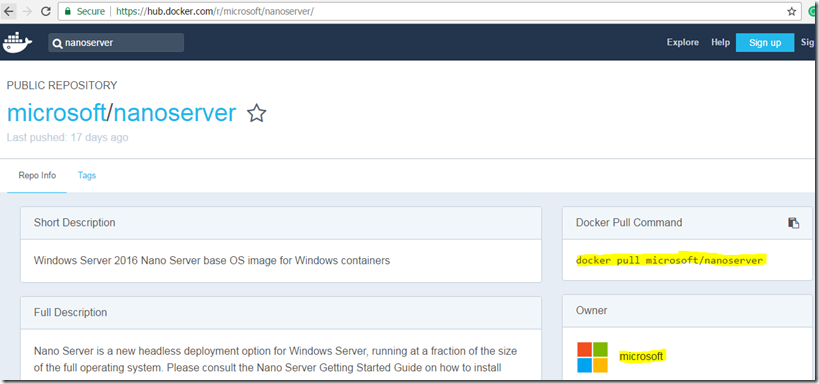Screen dimensions: 819x384
Task: Select the nanoserver search field
Action: 116,43
